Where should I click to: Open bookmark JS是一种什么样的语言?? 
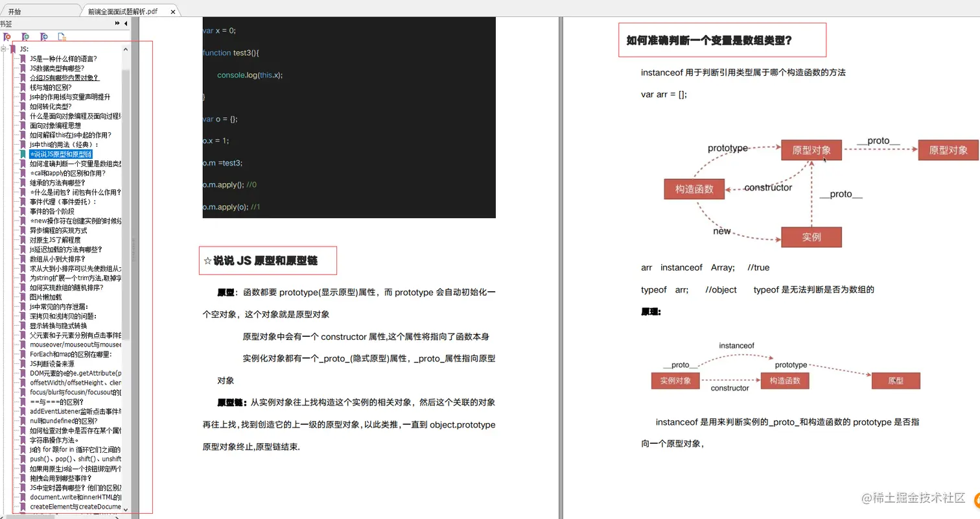(x=63, y=58)
